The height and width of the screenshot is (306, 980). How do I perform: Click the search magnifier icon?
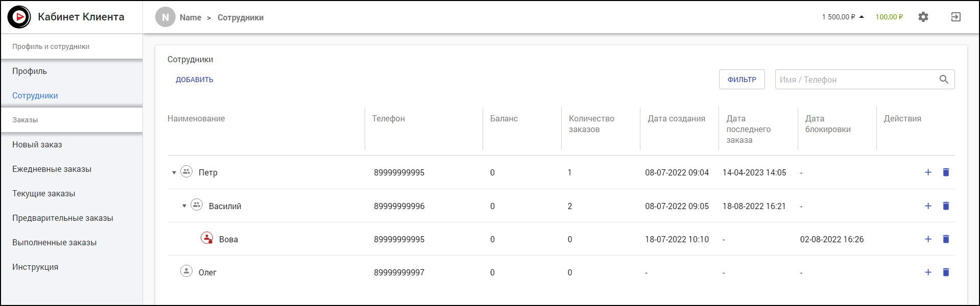click(943, 80)
